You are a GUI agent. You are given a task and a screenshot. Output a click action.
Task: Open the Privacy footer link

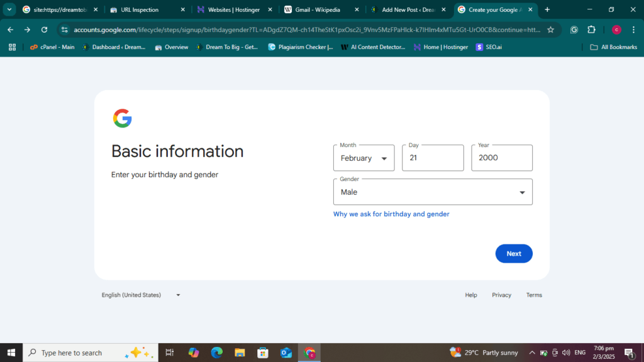(501, 295)
